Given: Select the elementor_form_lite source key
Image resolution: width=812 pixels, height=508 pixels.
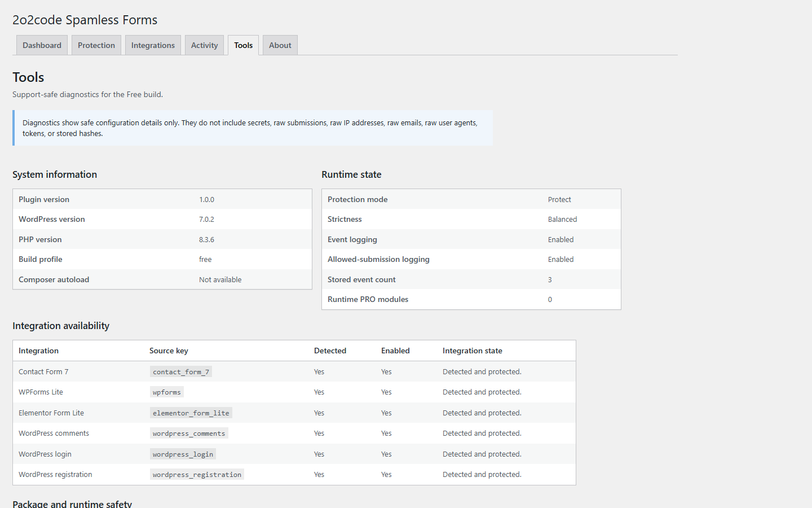Looking at the screenshot, I should [x=191, y=413].
